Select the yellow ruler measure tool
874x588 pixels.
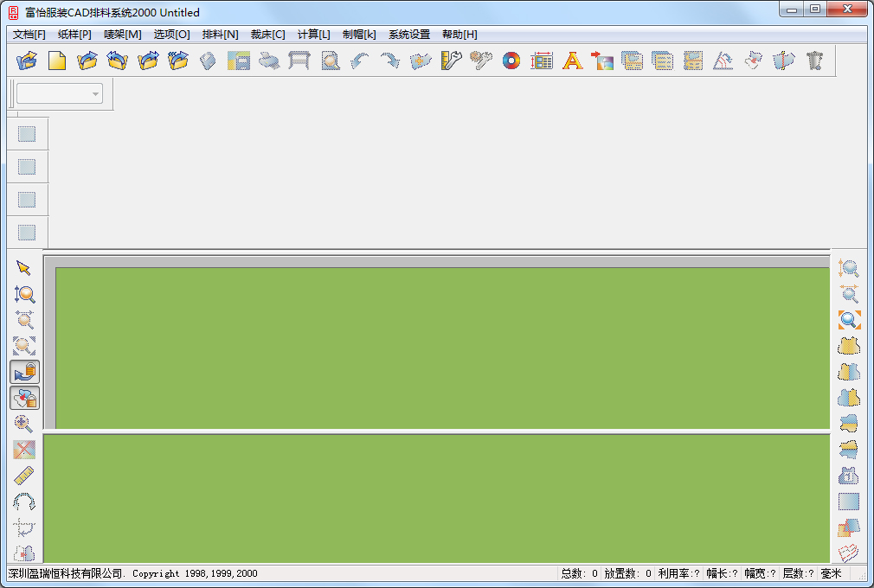pyautogui.click(x=24, y=476)
